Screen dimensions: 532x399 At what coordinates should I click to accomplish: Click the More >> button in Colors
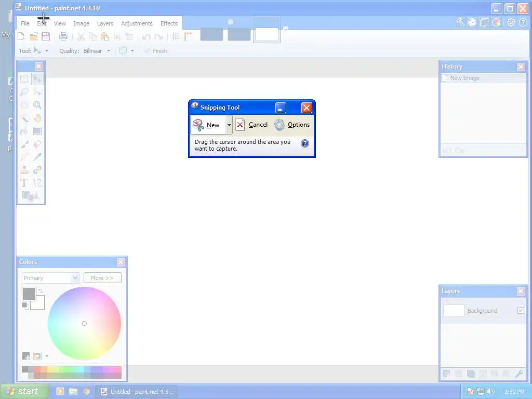coord(102,278)
